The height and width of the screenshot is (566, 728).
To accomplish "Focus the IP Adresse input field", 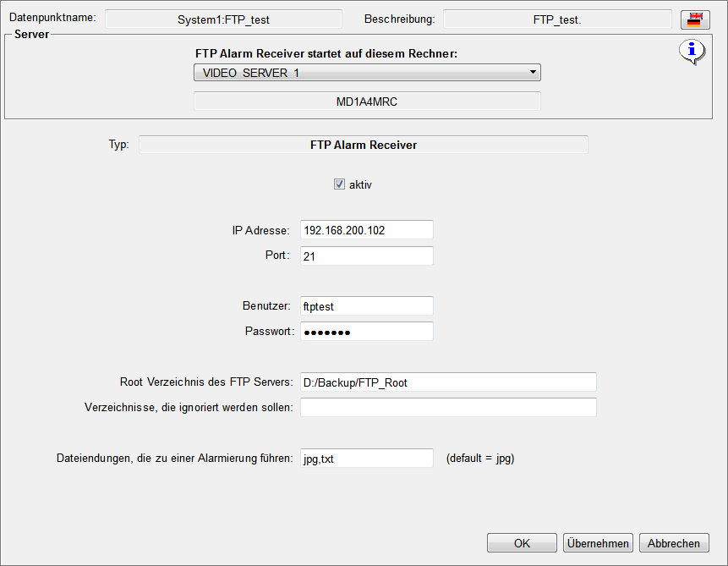I will point(367,230).
